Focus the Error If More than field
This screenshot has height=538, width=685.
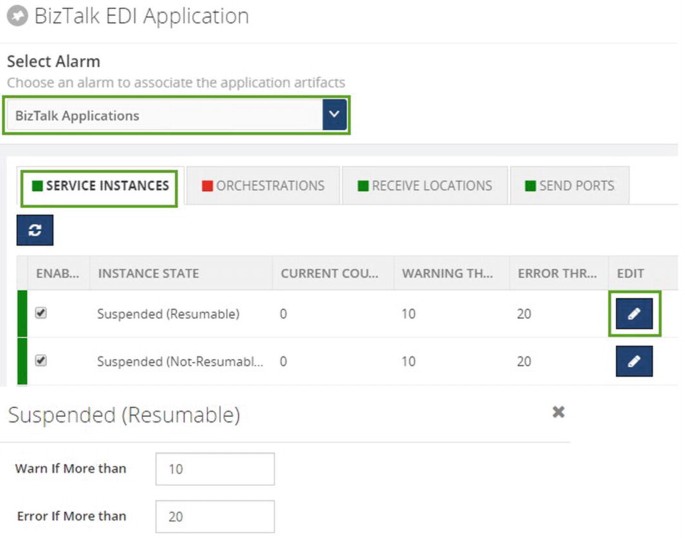(215, 517)
